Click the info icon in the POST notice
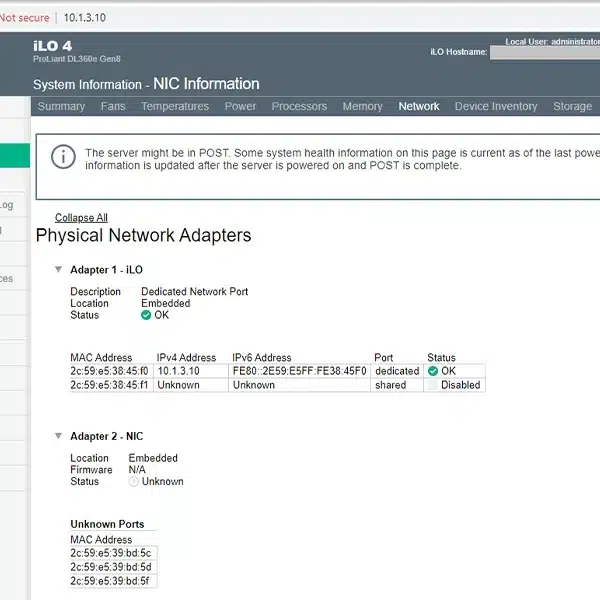 [63, 159]
